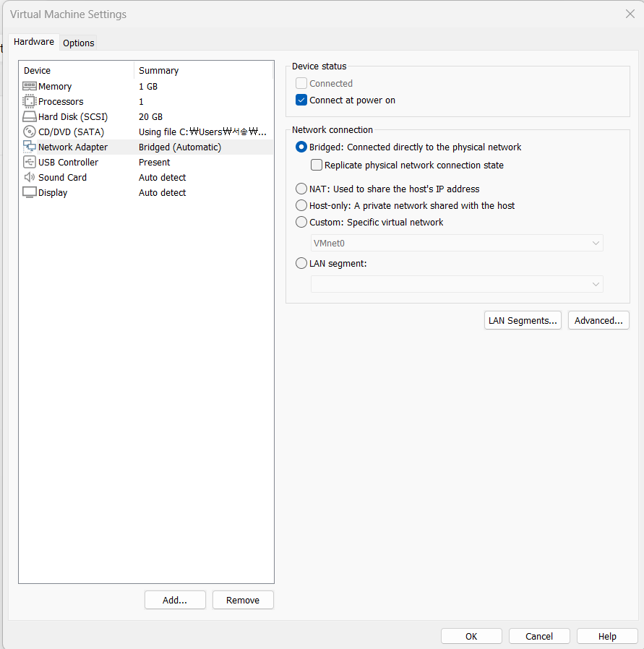Viewport: 644px width, 649px height.
Task: Open the LAN segment dropdown
Action: pyautogui.click(x=457, y=284)
